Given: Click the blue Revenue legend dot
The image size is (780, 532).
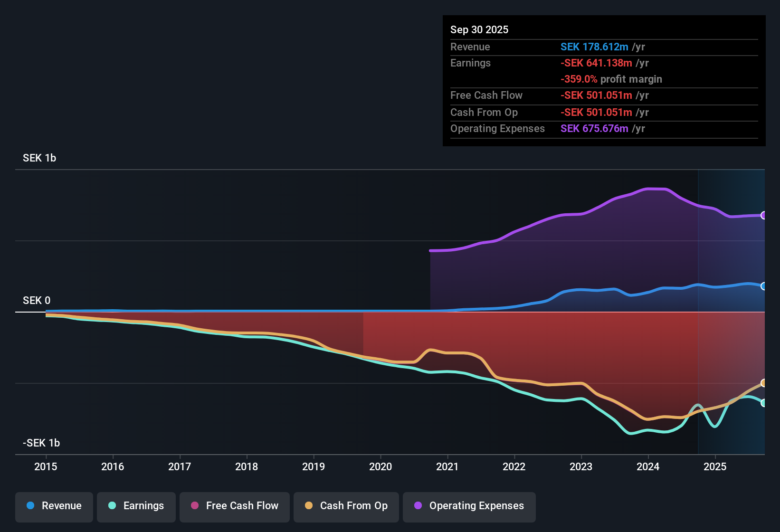Looking at the screenshot, I should [30, 506].
